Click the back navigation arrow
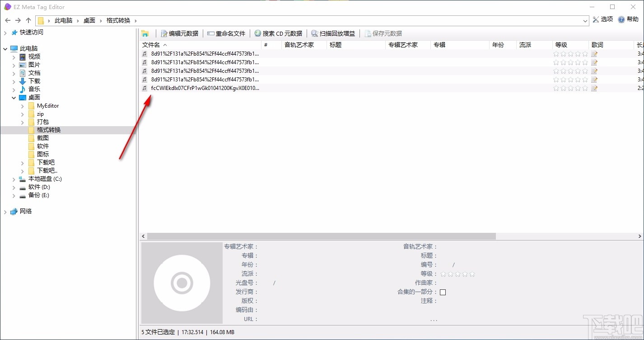This screenshot has width=644, height=340. click(x=7, y=20)
